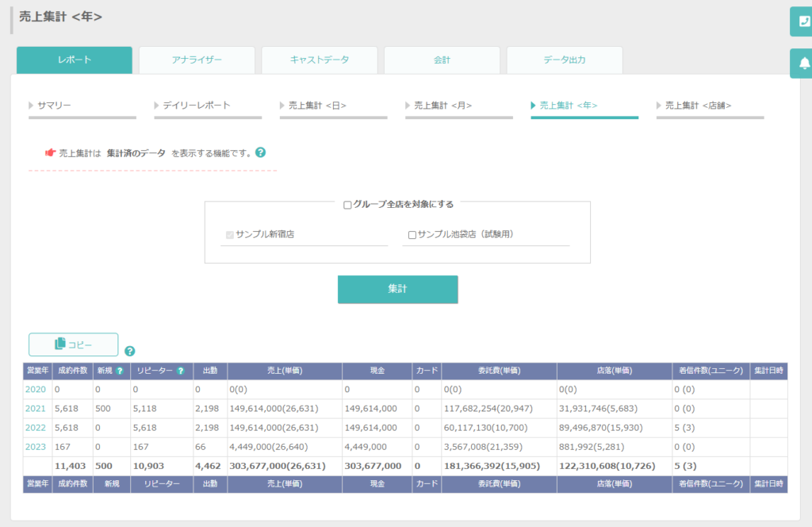
Task: Switch to アナライザー tab
Action: [197, 60]
